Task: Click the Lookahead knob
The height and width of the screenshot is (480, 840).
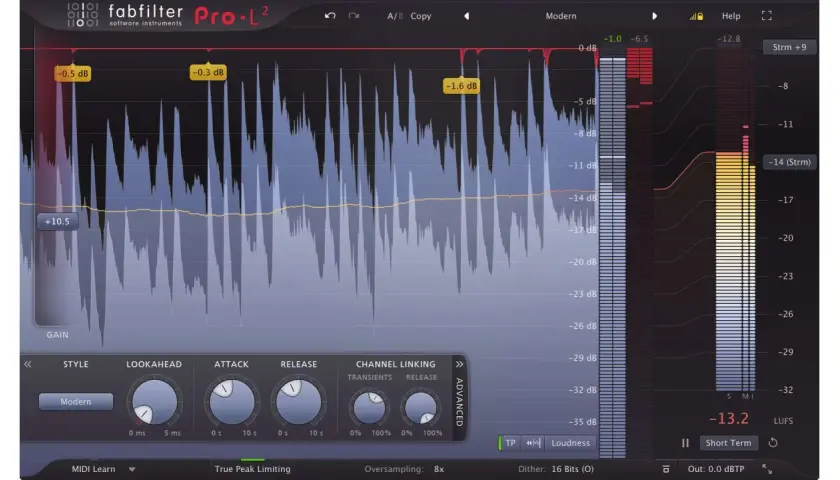Action: (154, 402)
